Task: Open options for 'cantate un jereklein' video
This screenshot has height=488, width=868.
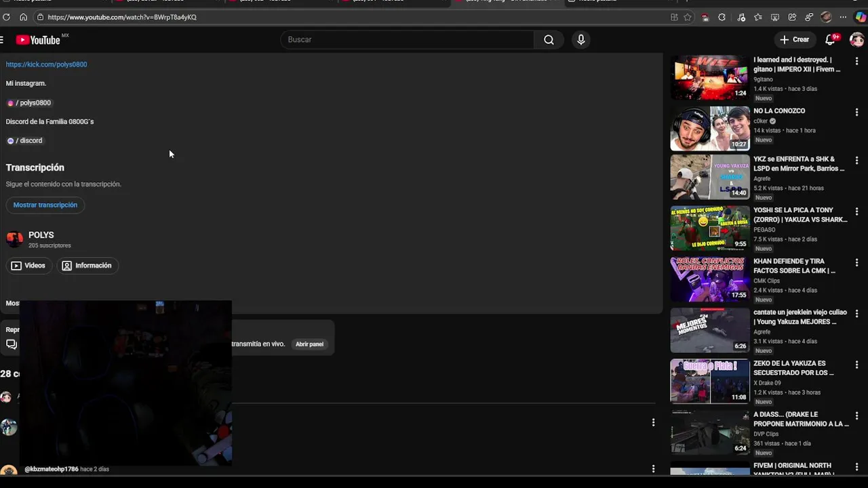Action: (856, 314)
